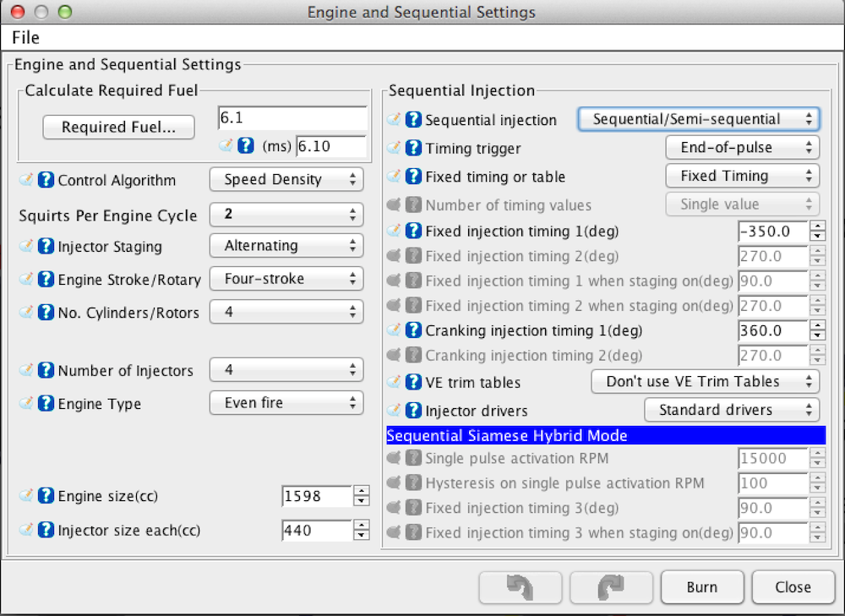Open the VE trim tables dropdown
This screenshot has height=616, width=845.
tap(705, 382)
